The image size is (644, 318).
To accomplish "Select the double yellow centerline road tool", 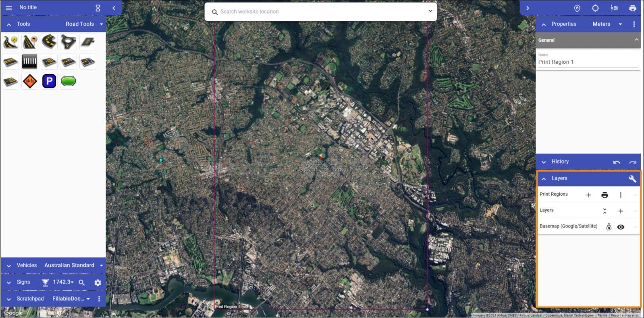I will (10, 62).
